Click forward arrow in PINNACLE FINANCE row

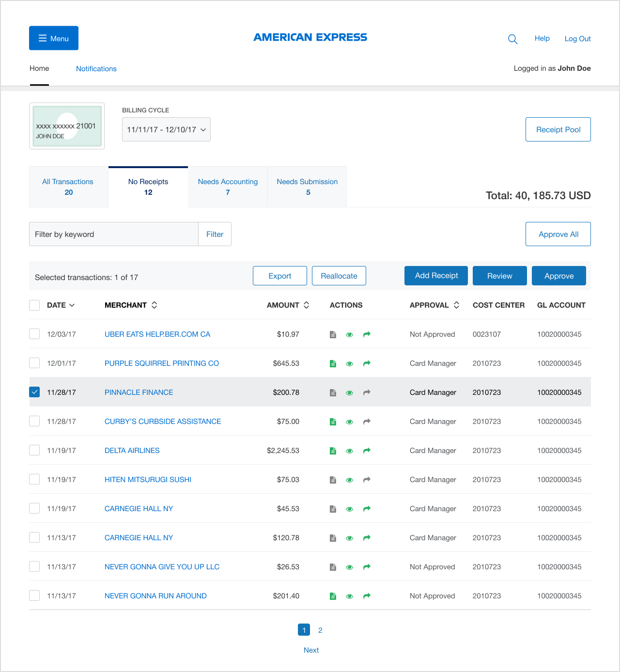point(367,392)
